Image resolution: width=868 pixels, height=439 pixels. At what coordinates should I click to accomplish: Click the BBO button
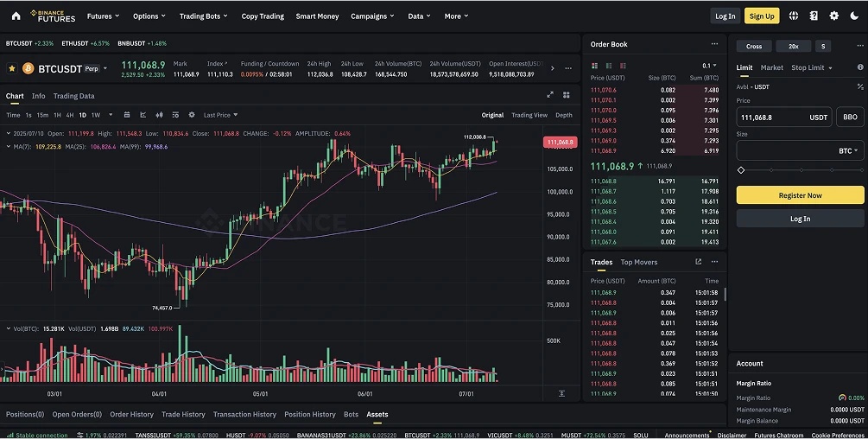pos(850,117)
